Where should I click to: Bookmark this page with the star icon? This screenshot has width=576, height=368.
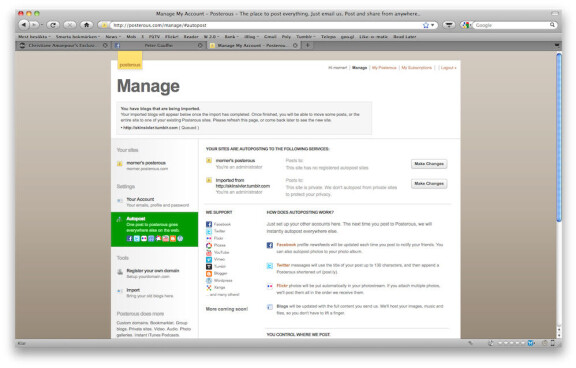click(425, 25)
